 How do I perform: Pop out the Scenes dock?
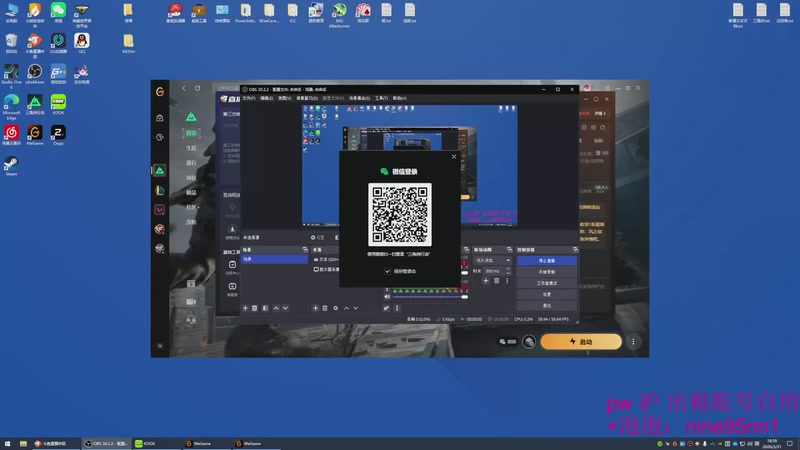(305, 249)
